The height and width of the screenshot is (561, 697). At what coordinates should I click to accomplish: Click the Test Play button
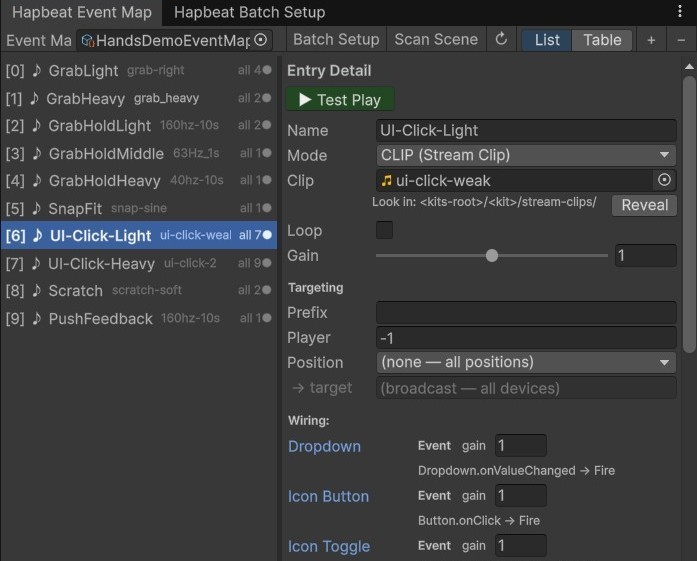tap(340, 99)
